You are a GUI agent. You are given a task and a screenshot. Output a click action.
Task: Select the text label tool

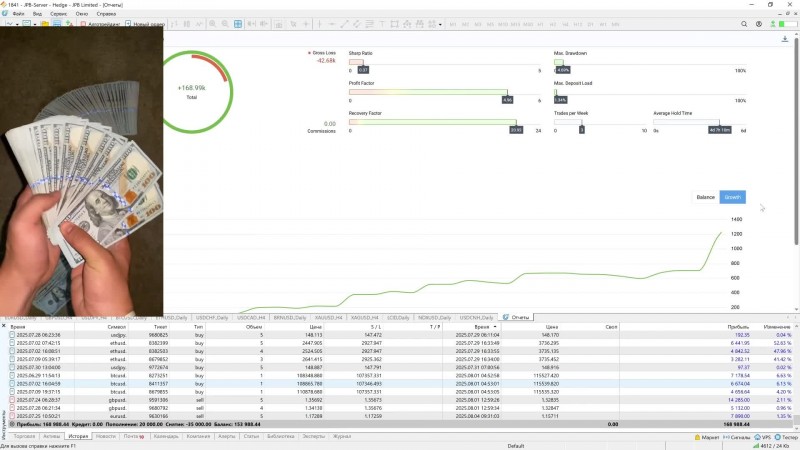382,24
